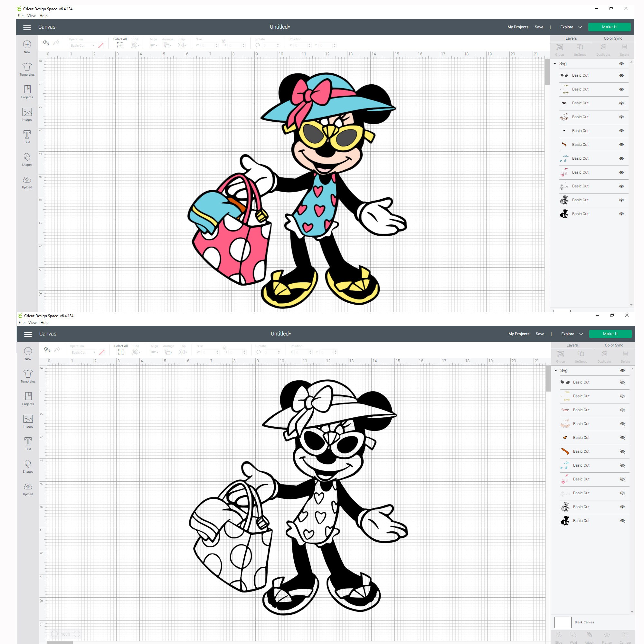Toggle Svg group visibility in the outline-design window
Viewport: 644px width, 644px height.
point(622,371)
